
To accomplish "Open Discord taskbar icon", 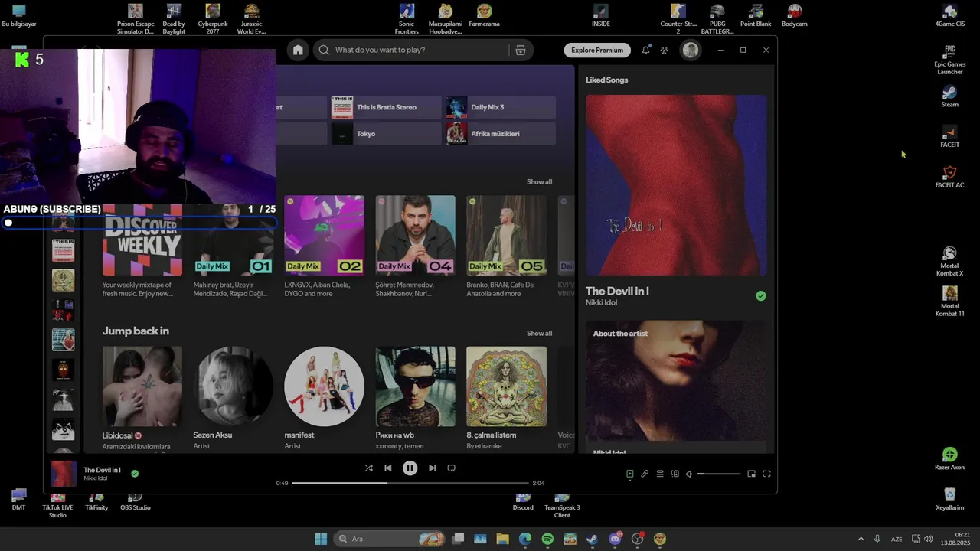I will pyautogui.click(x=615, y=539).
